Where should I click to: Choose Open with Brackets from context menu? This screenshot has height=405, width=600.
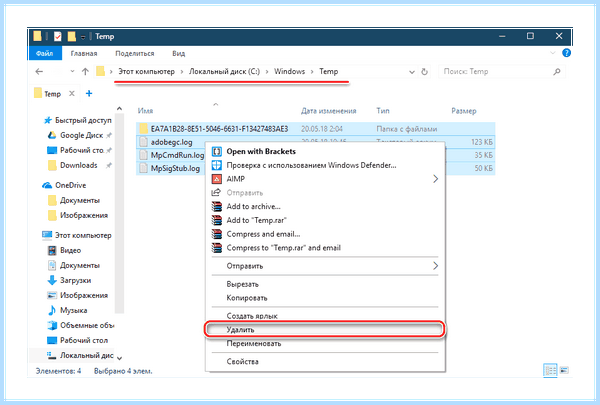tap(325, 151)
